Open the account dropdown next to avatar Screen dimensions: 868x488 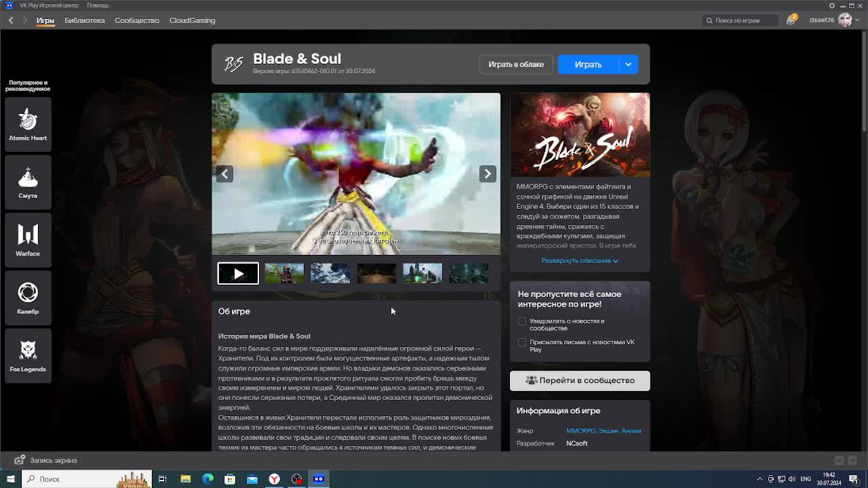858,20
